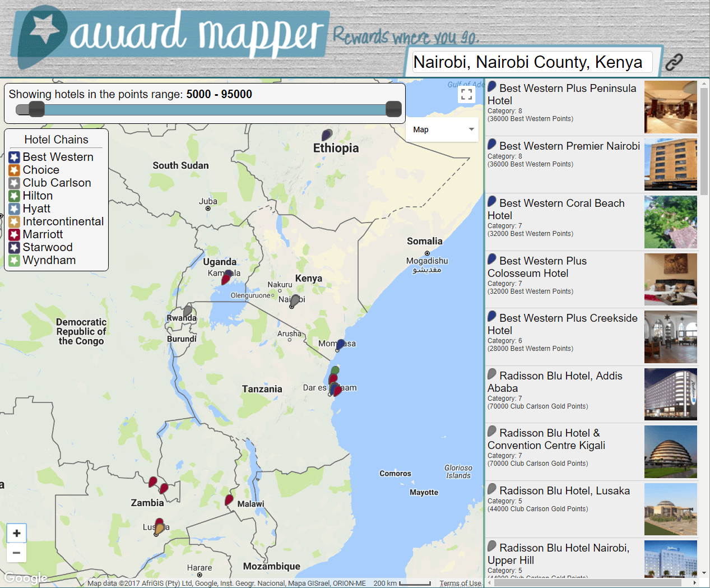Open Best Western Premier Nairobi listing
The width and height of the screenshot is (710, 588).
tap(569, 146)
